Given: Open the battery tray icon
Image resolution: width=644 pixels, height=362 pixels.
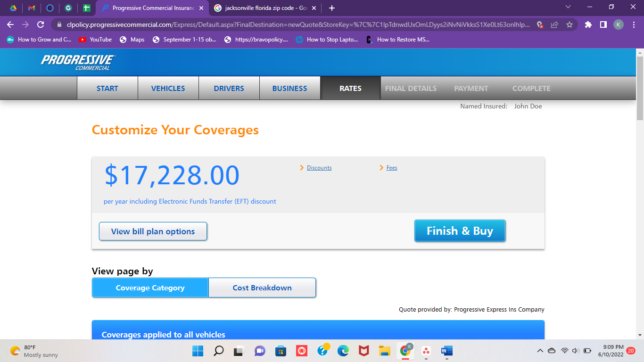Looking at the screenshot, I should [587, 351].
